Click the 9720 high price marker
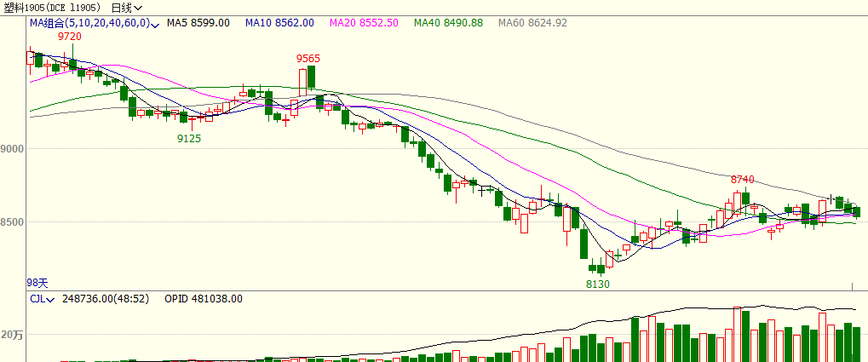This screenshot has height=362, width=868. coord(71,37)
